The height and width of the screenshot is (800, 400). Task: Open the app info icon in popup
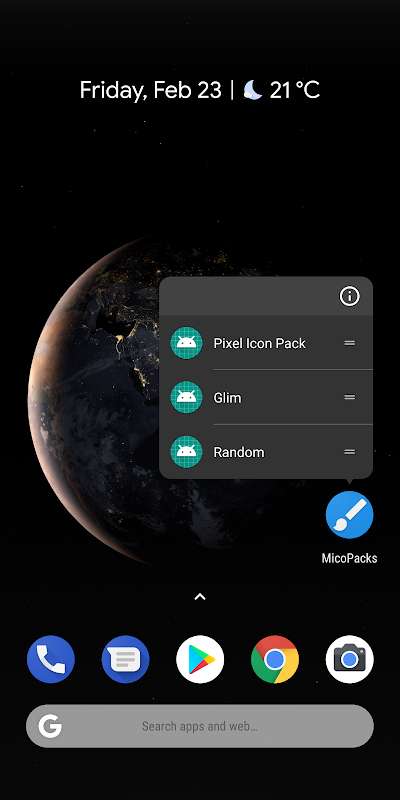click(x=349, y=296)
